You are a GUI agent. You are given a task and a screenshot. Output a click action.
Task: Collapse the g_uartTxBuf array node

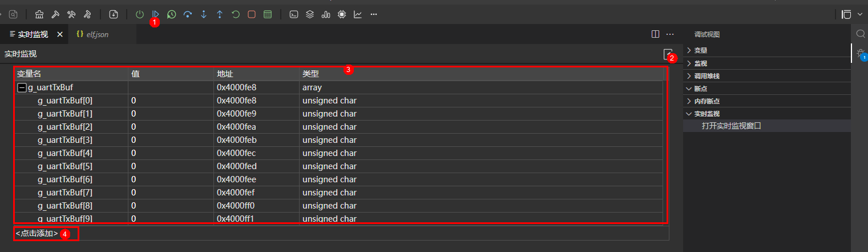(x=22, y=87)
